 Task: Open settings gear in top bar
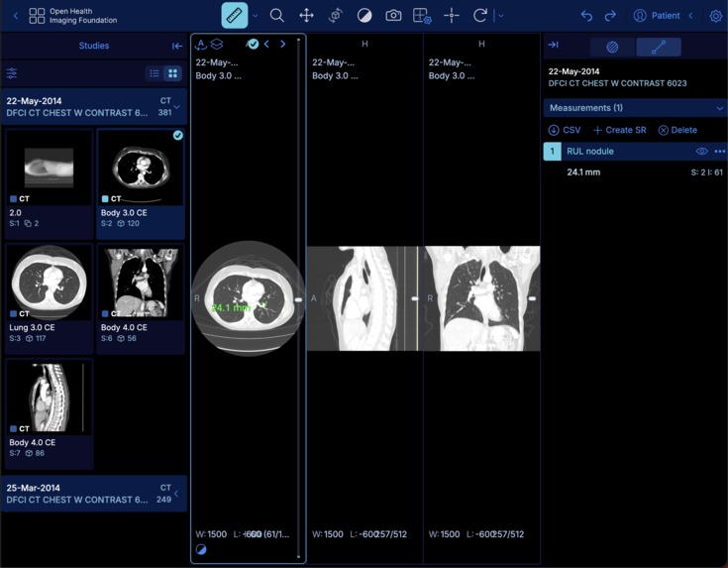pyautogui.click(x=716, y=16)
